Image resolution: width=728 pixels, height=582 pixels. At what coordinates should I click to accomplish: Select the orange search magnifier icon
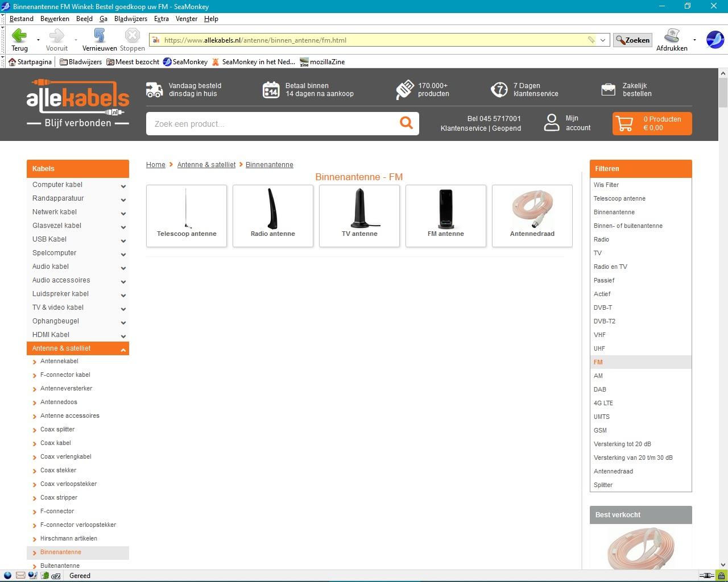click(406, 123)
